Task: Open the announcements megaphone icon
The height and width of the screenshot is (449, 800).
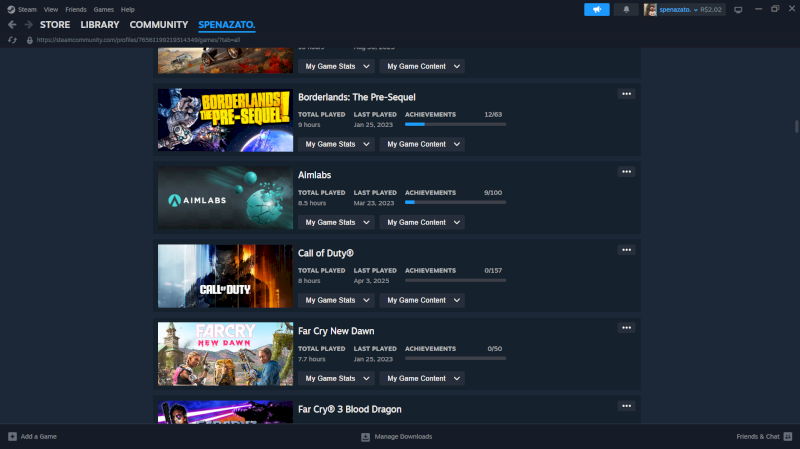Action: (596, 9)
